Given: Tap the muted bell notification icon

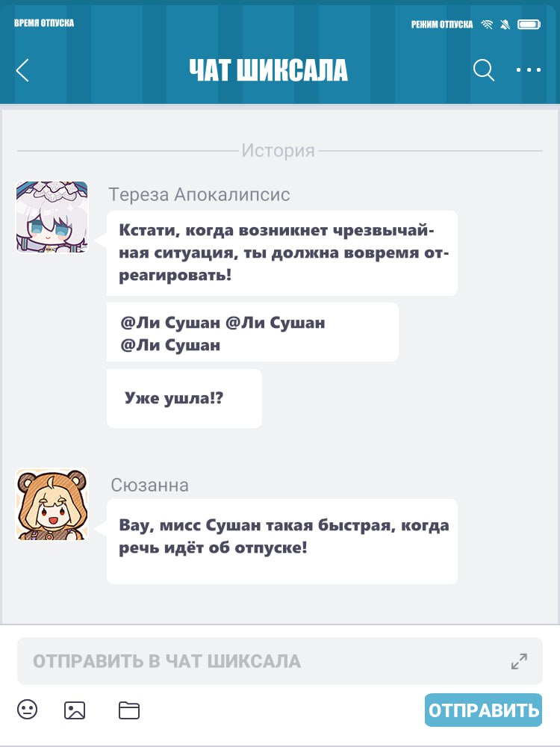Looking at the screenshot, I should tap(505, 25).
